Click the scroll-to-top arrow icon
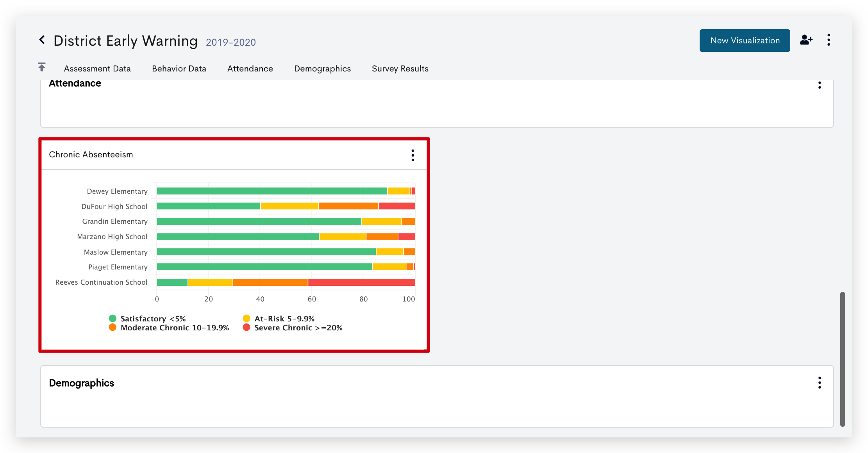Screen dimensions: 868x453 42,67
